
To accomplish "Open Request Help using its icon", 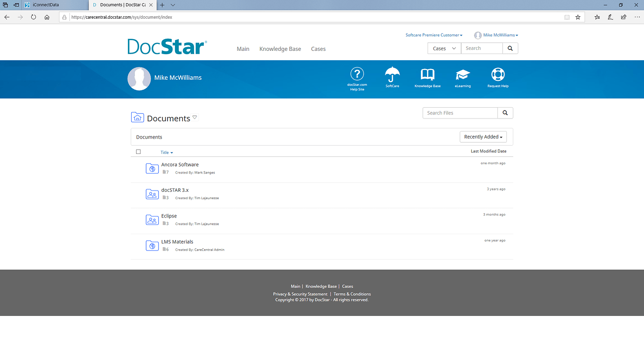I will coord(497,75).
